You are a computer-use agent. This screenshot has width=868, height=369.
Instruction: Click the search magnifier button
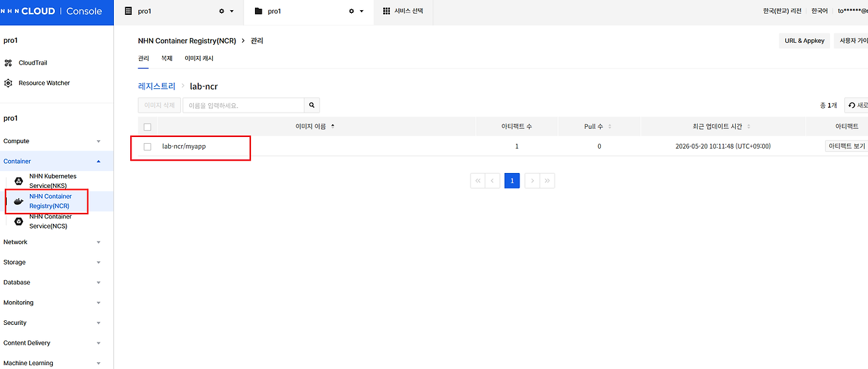312,105
